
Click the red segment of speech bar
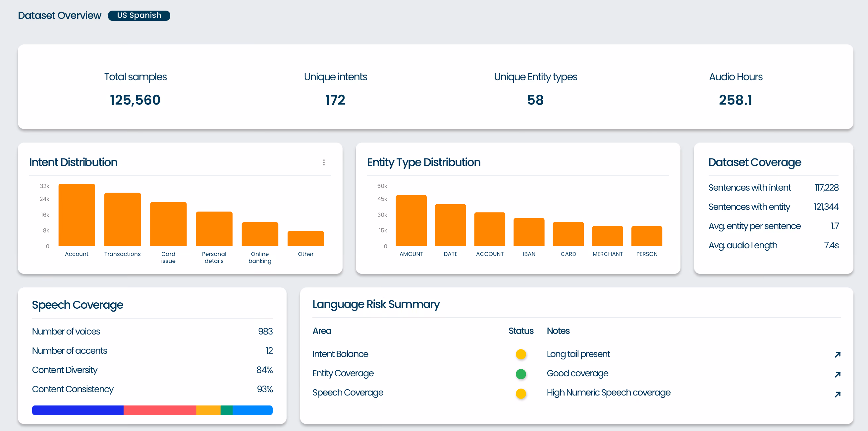(160, 410)
